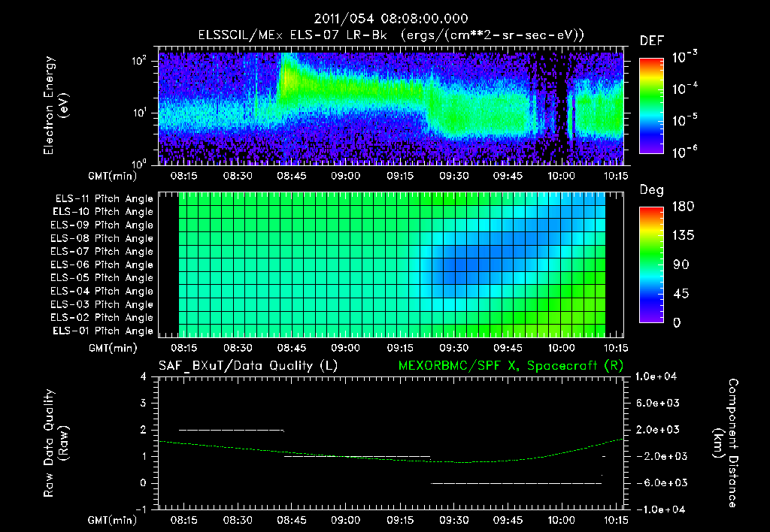Click '3' on the Raw Data Quality axis
This screenshot has width=770, height=532.
click(x=144, y=403)
